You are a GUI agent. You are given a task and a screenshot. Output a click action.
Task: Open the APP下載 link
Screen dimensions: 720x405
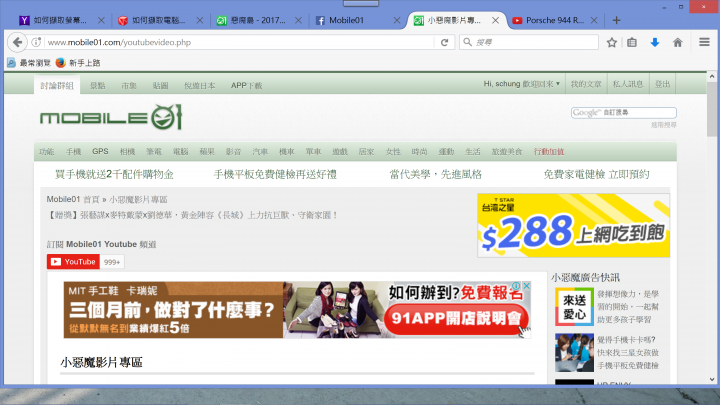(247, 85)
